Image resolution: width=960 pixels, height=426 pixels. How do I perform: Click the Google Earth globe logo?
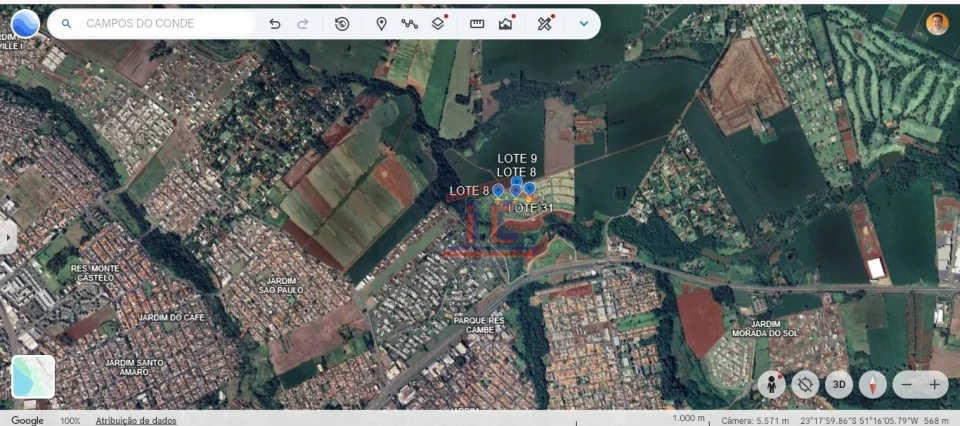(24, 23)
